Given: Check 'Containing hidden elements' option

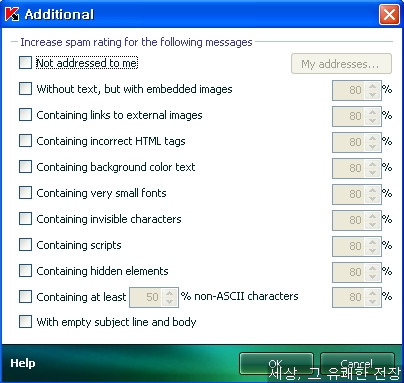Looking at the screenshot, I should point(25,271).
